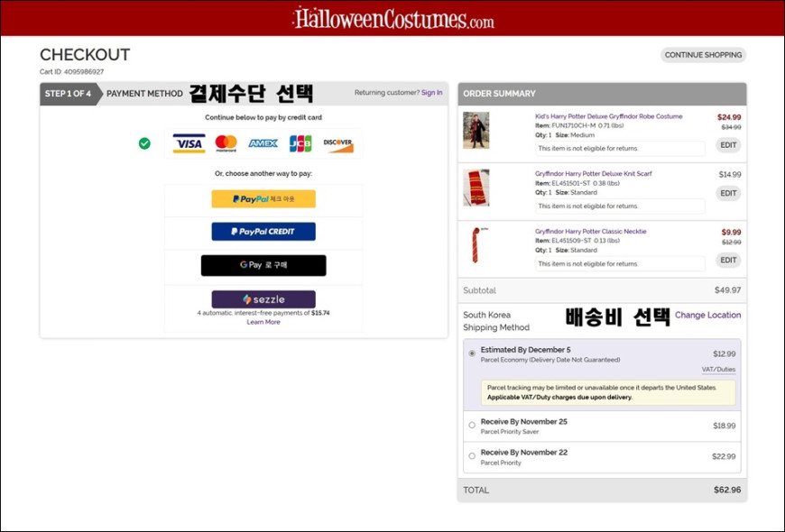
Task: Select the Mastercard icon
Action: click(226, 143)
